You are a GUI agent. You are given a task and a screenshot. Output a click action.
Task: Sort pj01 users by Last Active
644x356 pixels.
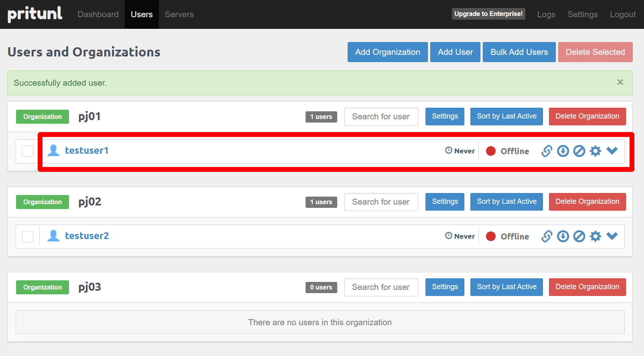(506, 116)
